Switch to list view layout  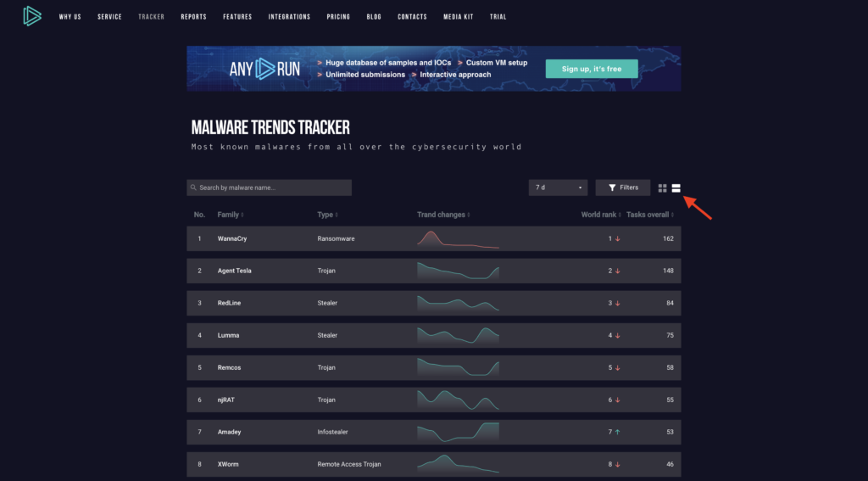676,187
